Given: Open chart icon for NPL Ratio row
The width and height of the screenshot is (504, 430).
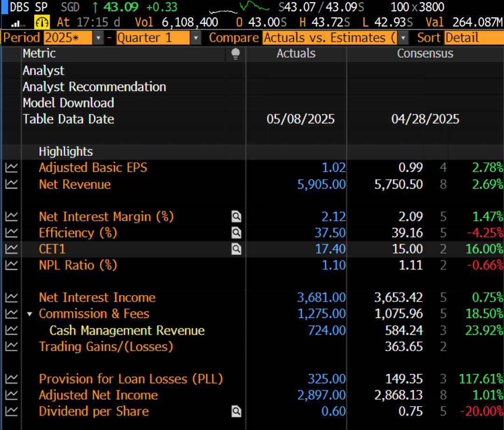Looking at the screenshot, I should coord(11,265).
